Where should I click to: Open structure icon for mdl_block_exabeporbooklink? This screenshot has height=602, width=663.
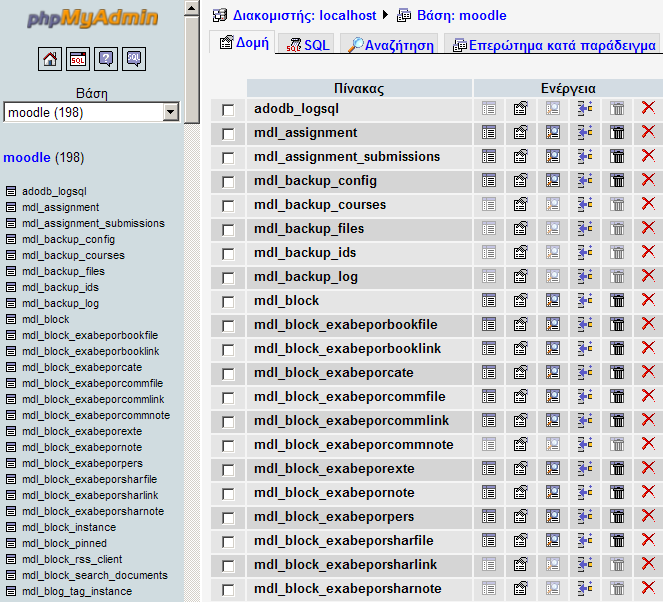[521, 349]
